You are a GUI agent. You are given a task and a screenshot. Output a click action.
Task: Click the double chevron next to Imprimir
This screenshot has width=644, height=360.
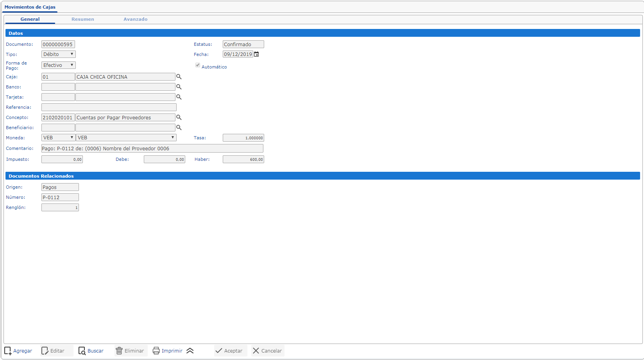click(190, 351)
